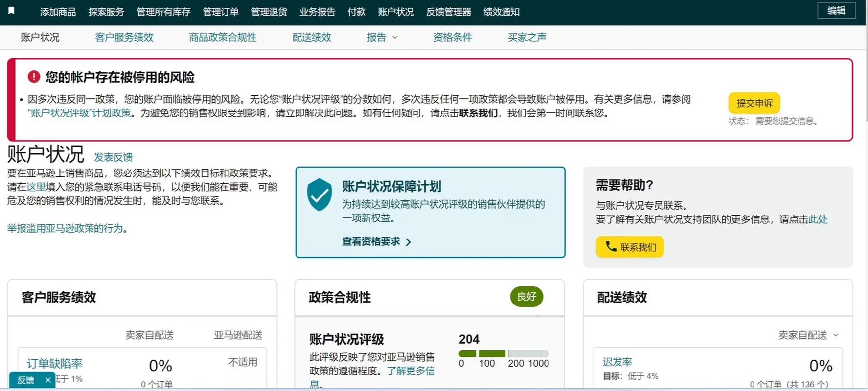
Task: Select the 账户状况 sub-tab
Action: pos(40,37)
